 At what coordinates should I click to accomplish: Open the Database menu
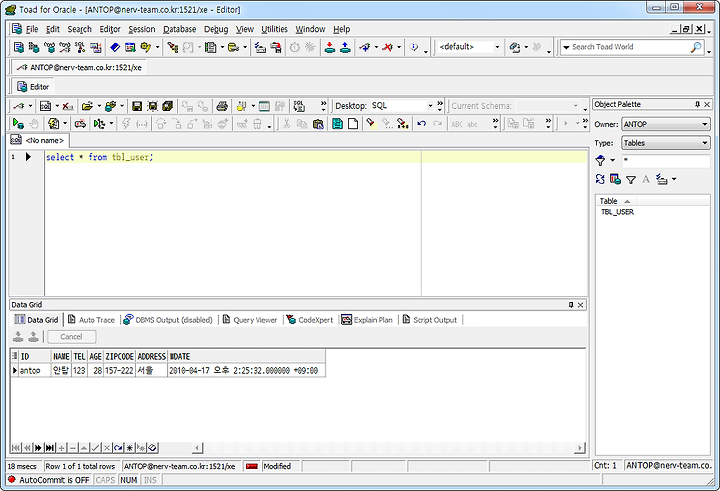(180, 29)
